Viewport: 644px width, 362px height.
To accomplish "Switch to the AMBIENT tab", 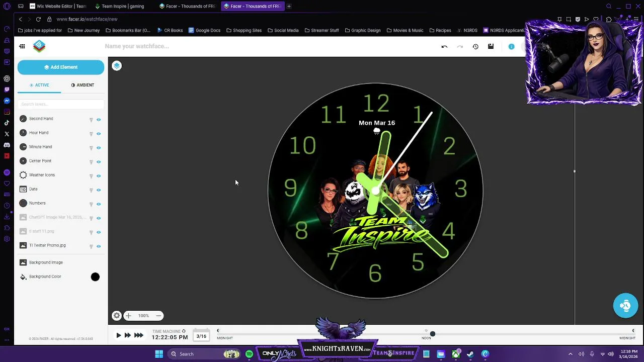I will tap(83, 85).
